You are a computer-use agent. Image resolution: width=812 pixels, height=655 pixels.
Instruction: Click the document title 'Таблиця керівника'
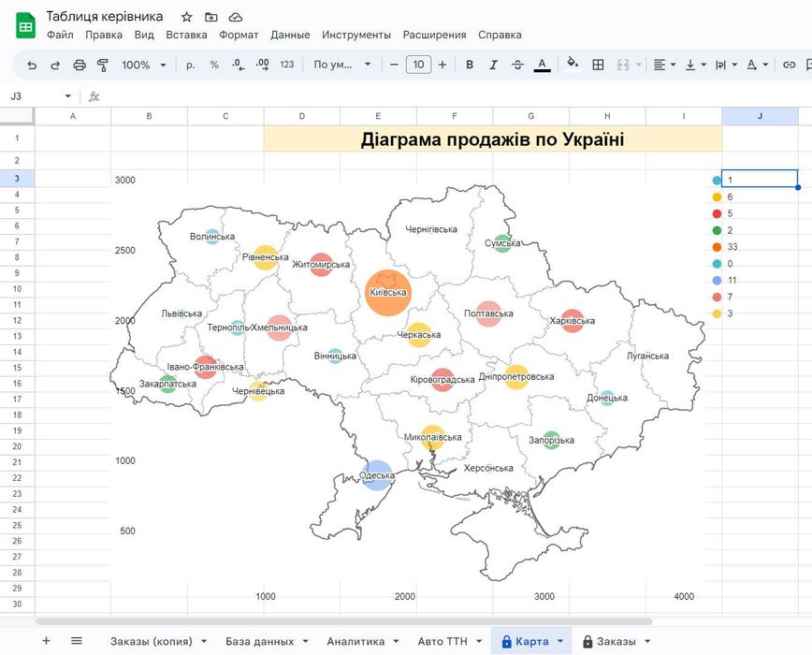(104, 17)
